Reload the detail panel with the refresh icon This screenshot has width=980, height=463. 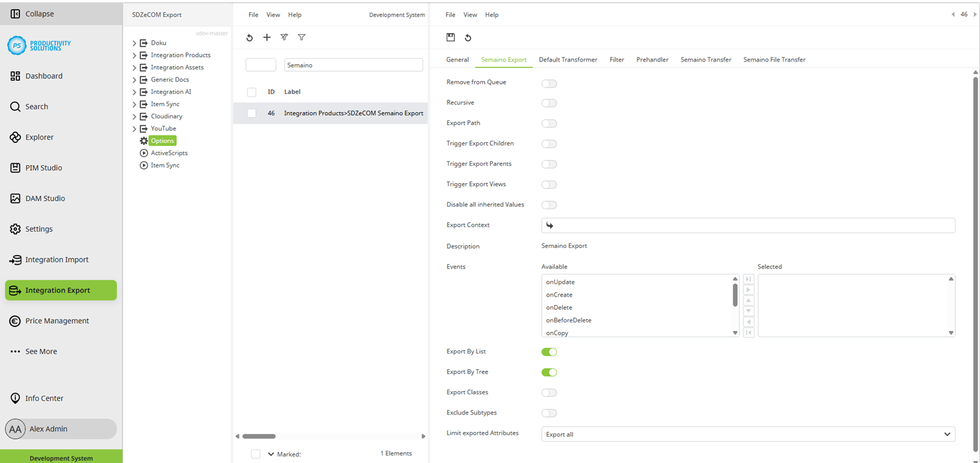pyautogui.click(x=469, y=37)
